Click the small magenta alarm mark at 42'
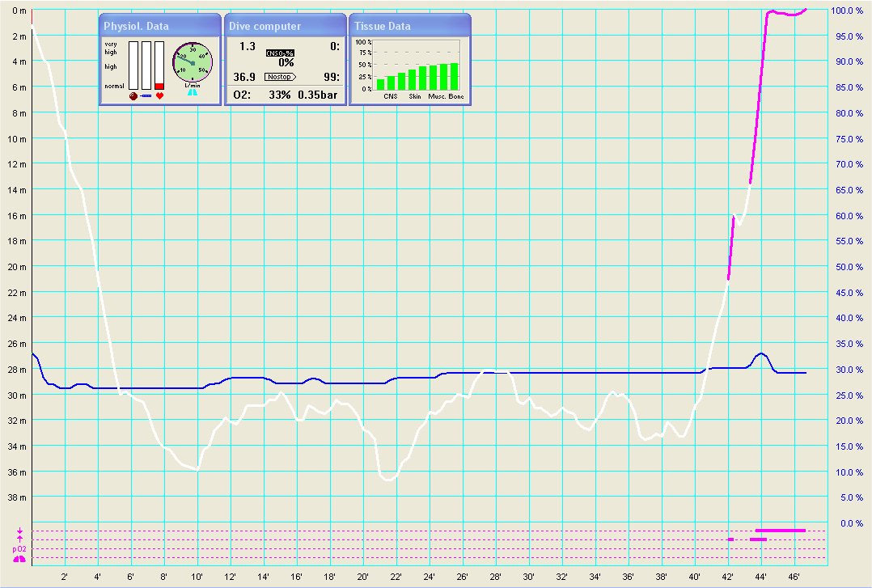The image size is (872, 588). point(730,539)
